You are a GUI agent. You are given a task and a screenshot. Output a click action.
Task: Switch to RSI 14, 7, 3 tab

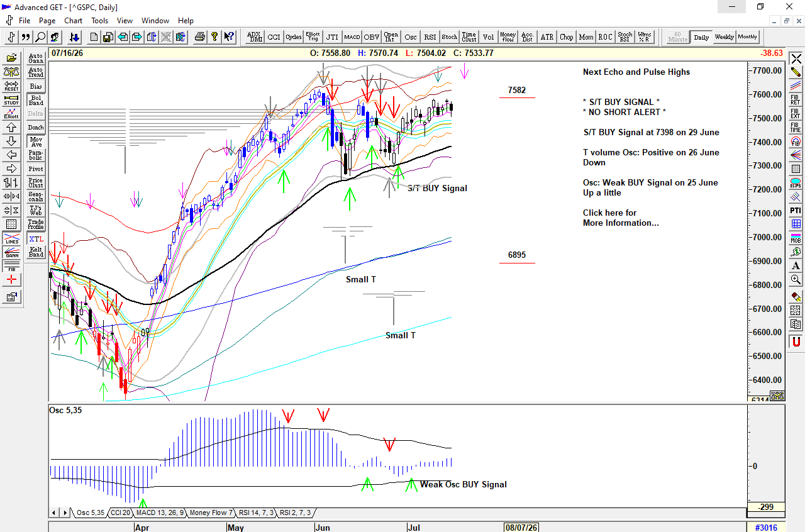257,513
